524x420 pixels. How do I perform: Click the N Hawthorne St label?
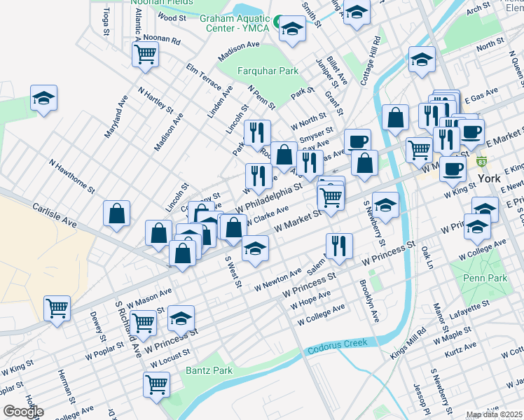[x=72, y=176]
